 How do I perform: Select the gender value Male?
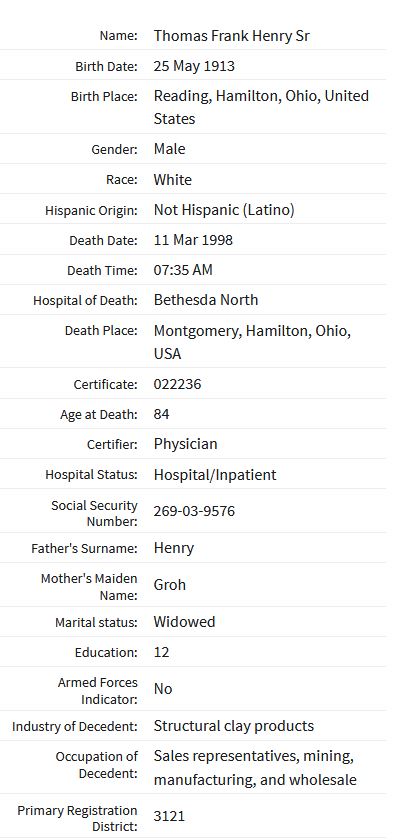click(169, 148)
